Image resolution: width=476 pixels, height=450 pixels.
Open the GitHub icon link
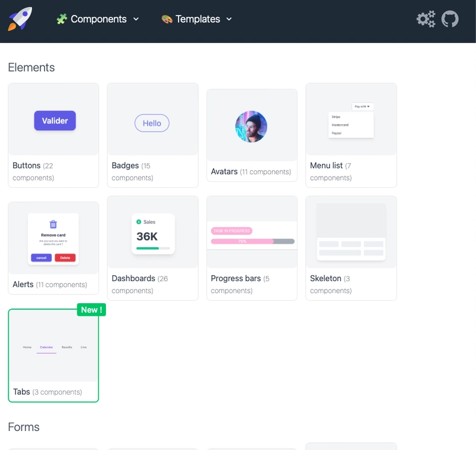pos(450,19)
